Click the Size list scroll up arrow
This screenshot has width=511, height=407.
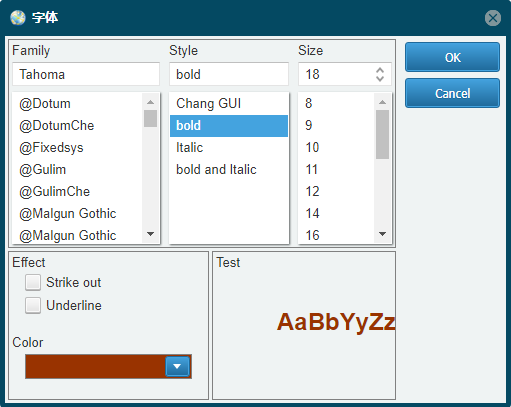(x=382, y=102)
